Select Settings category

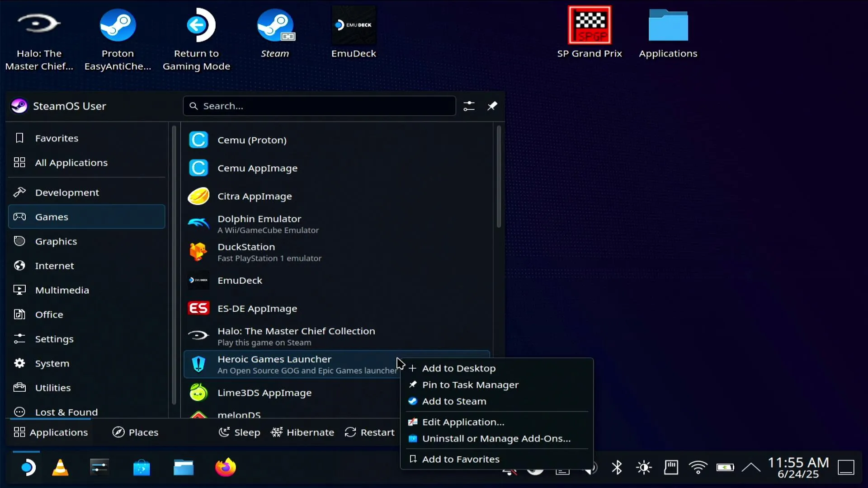[x=87, y=339]
